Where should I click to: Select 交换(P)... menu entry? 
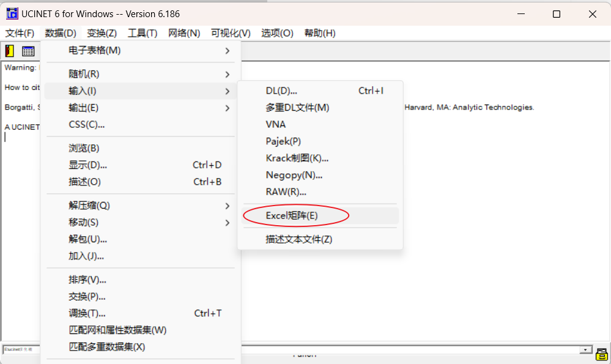coord(141,296)
